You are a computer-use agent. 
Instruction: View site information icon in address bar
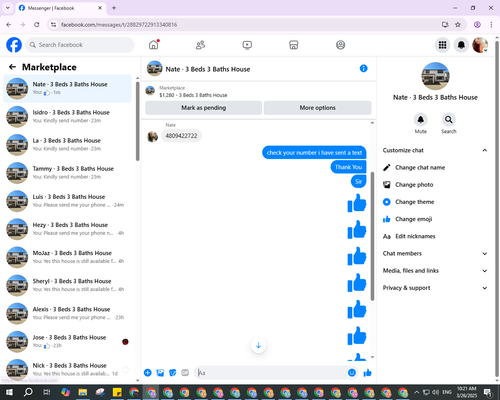click(53, 24)
